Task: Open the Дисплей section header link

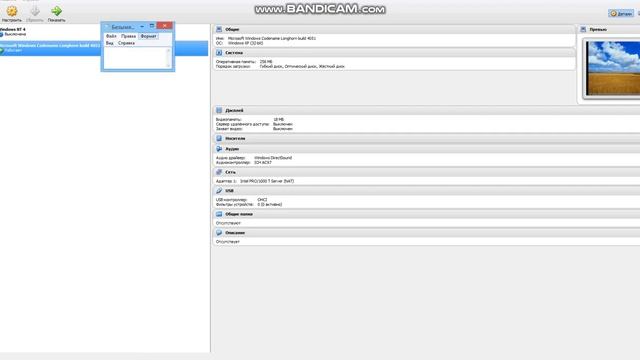Action: tap(234, 110)
